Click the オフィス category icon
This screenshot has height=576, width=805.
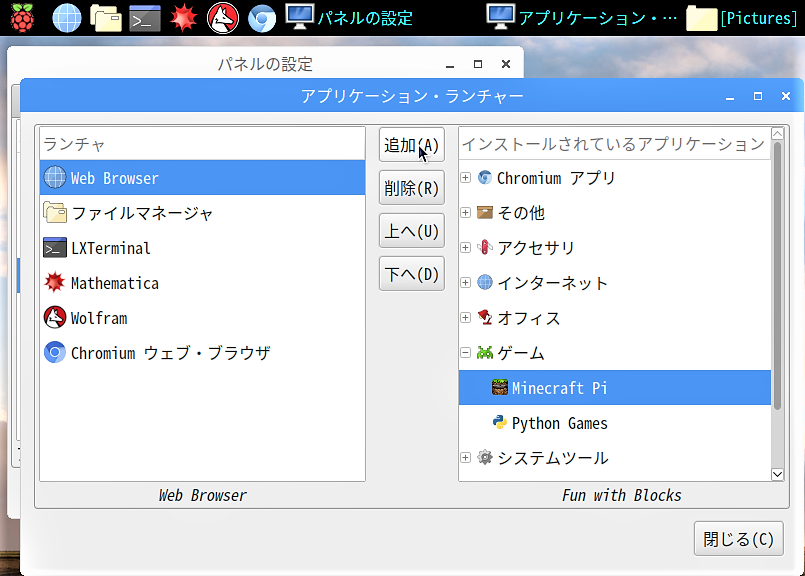point(485,317)
